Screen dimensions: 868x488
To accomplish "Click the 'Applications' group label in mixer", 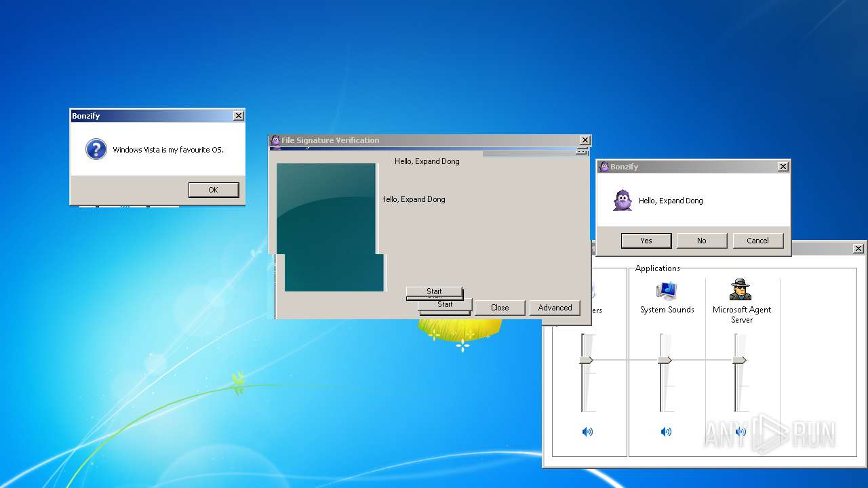I will pyautogui.click(x=658, y=268).
